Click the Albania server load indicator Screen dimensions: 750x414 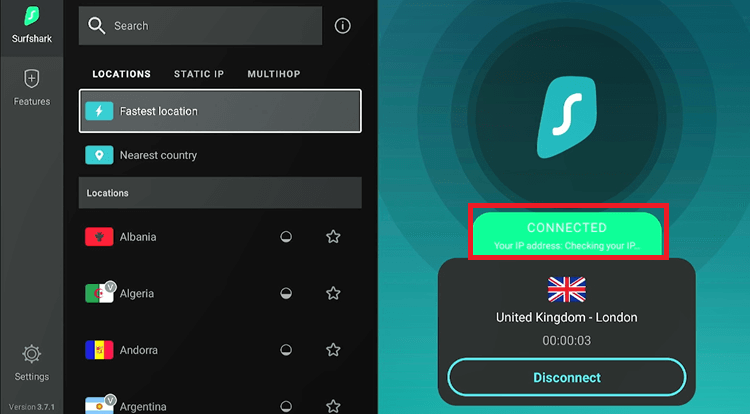[286, 237]
